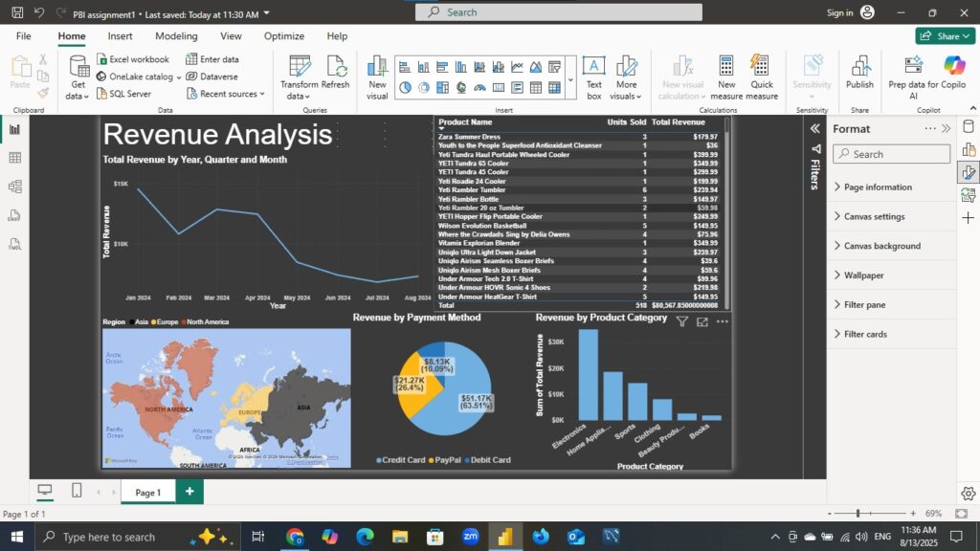Open filter icon on Product Category visual

681,321
